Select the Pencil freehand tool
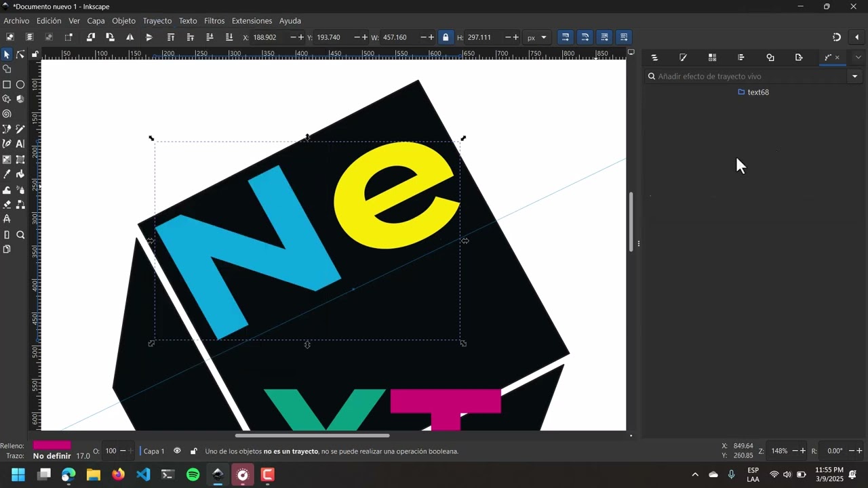Screen dimensions: 868x488 (20, 129)
